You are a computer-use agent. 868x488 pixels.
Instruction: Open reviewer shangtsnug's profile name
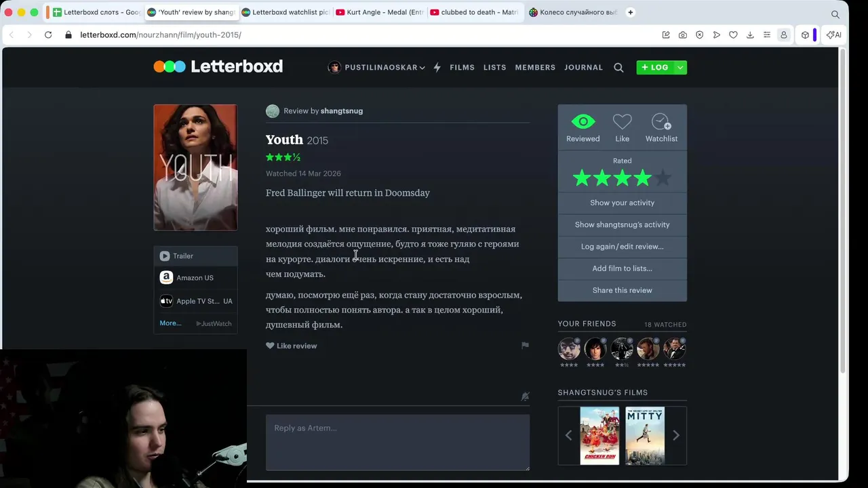tap(341, 111)
